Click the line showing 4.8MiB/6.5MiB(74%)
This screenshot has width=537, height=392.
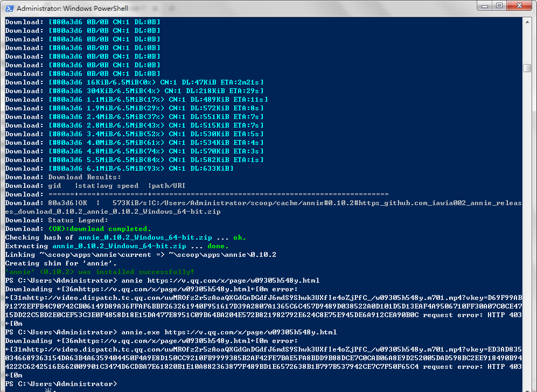point(134,151)
